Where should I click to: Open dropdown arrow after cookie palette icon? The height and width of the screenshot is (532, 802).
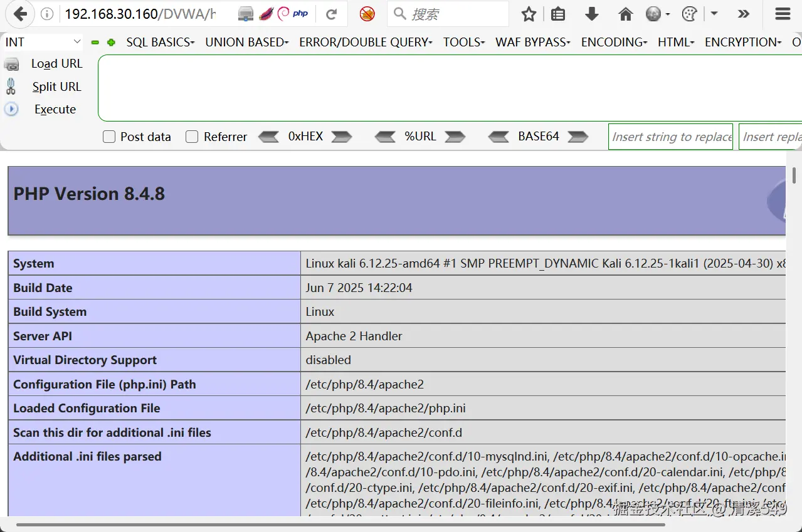[x=714, y=14]
